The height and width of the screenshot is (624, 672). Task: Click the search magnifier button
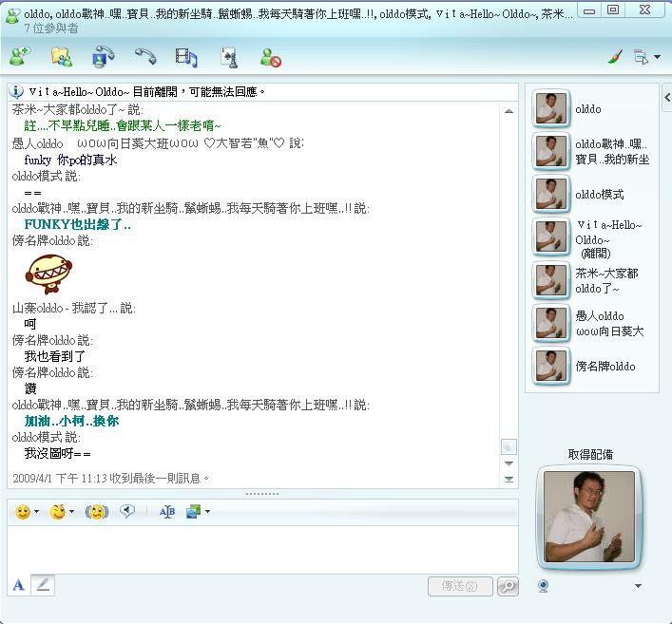(x=508, y=586)
